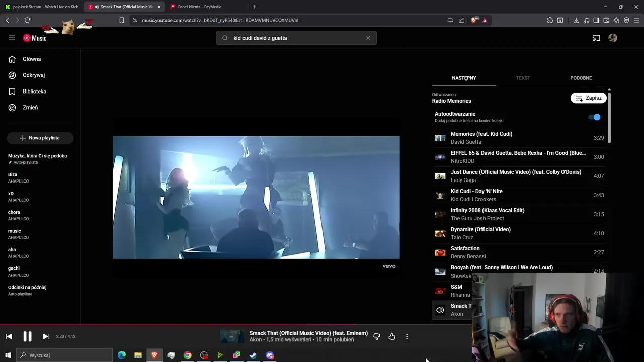Open a new browser tab
Screen dimensions: 644x362
pyautogui.click(x=254, y=7)
